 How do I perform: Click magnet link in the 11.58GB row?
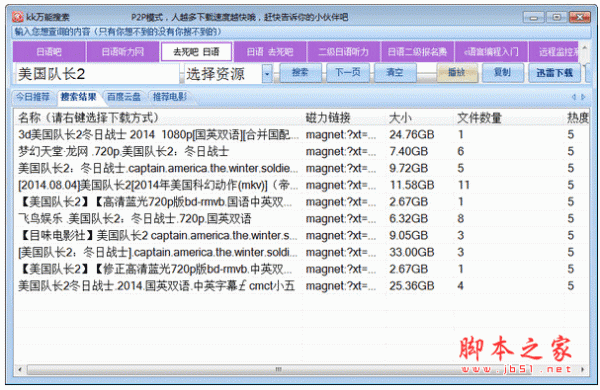point(341,185)
